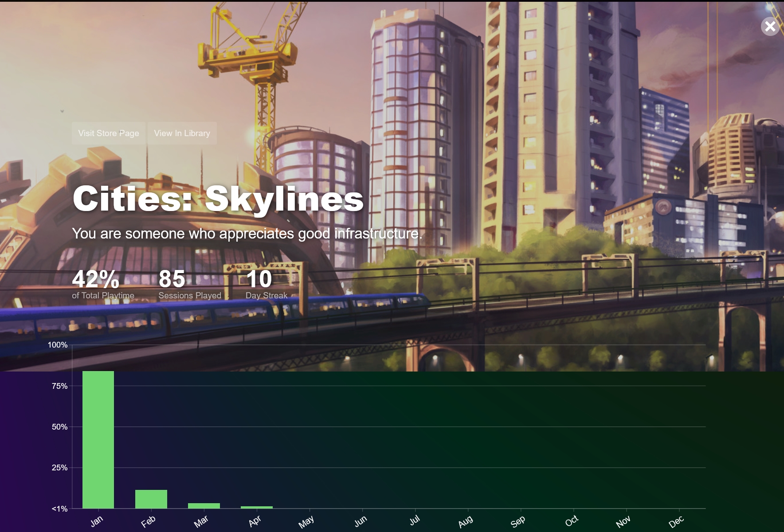Image resolution: width=784 pixels, height=532 pixels.
Task: Select the 85 Sessions Played stat
Action: tap(189, 285)
